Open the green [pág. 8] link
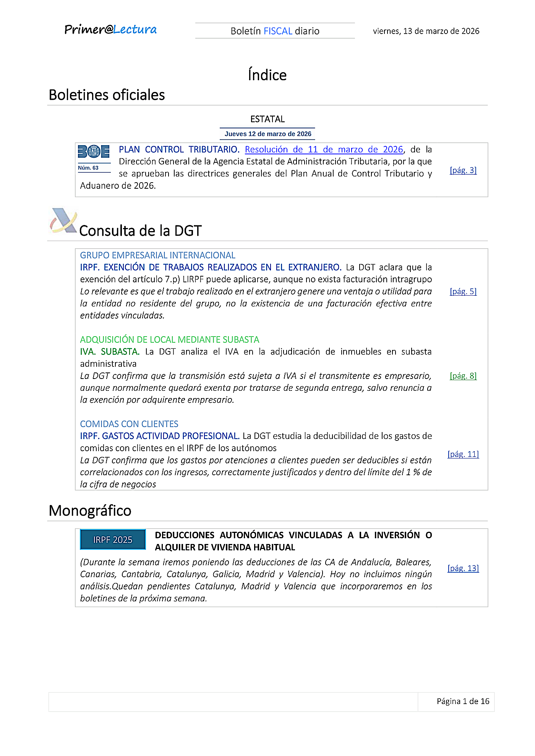Screen dimensions: 535x756 point(463,376)
